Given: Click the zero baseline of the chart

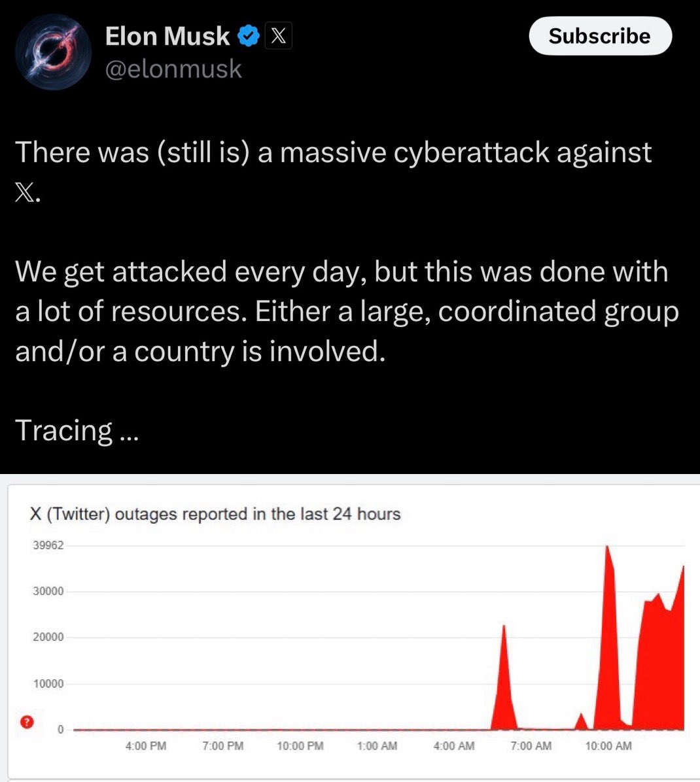Looking at the screenshot, I should pos(262,730).
